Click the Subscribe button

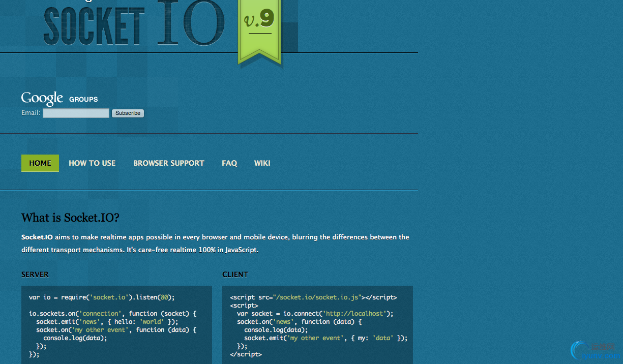click(x=128, y=113)
